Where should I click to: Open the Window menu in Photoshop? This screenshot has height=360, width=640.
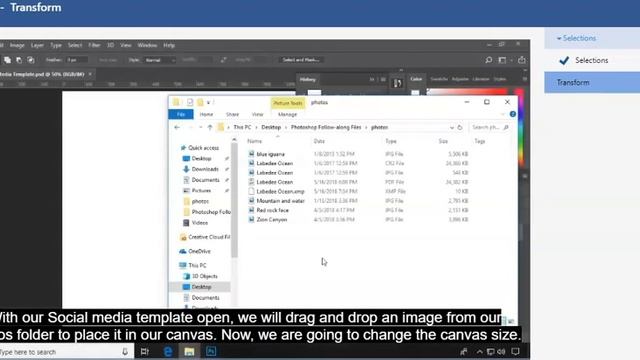pos(147,45)
